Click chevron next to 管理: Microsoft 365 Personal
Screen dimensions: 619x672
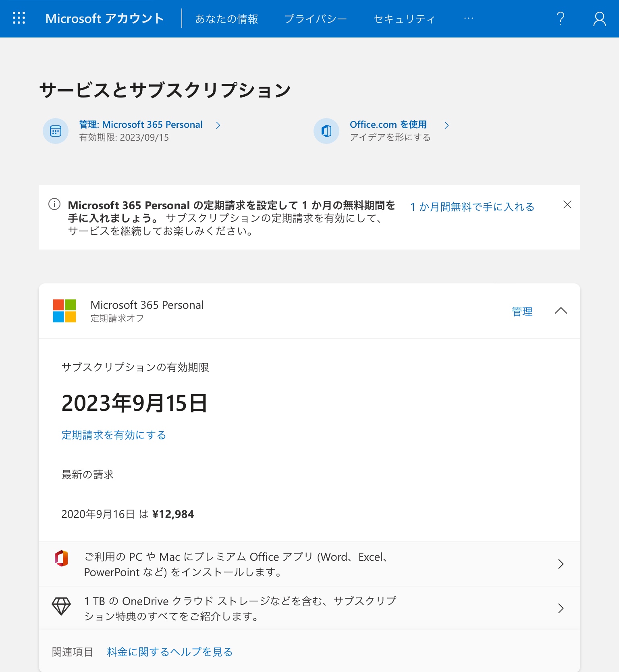218,125
